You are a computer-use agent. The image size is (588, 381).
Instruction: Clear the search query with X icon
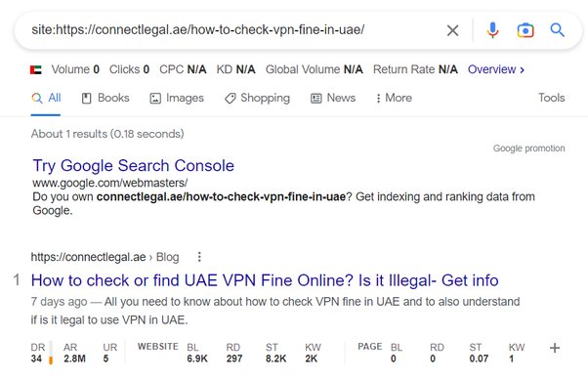click(452, 30)
